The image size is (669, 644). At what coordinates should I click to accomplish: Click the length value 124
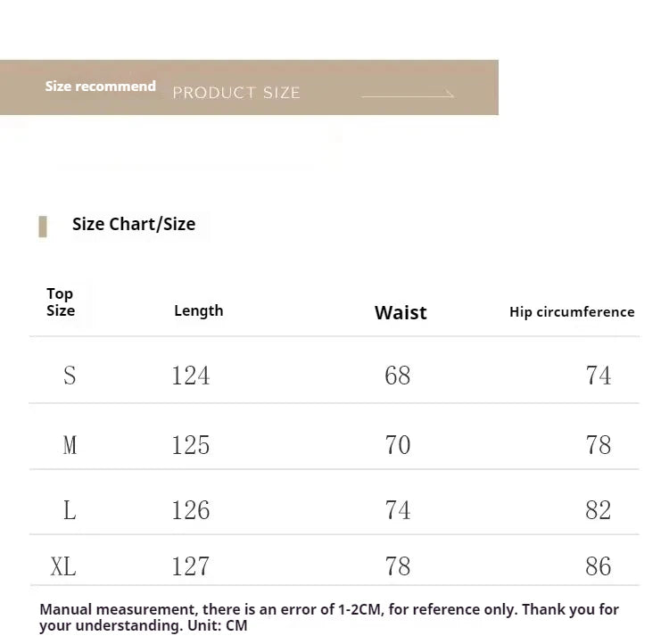pyautogui.click(x=191, y=376)
